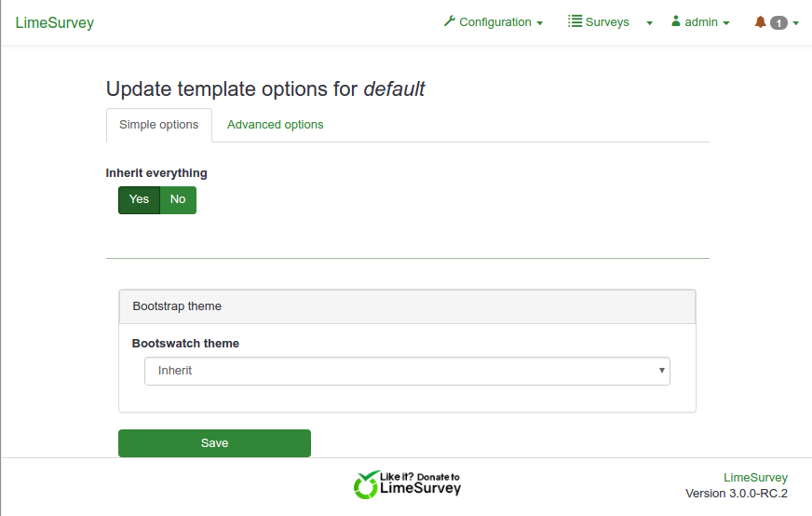Image resolution: width=812 pixels, height=516 pixels.
Task: Expand the Surveys dropdown caret
Action: coord(650,23)
